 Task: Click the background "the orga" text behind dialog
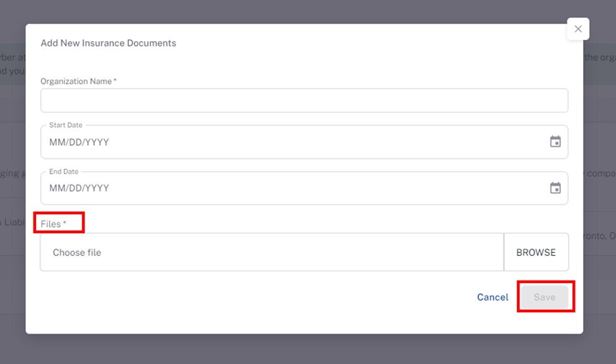(600, 57)
